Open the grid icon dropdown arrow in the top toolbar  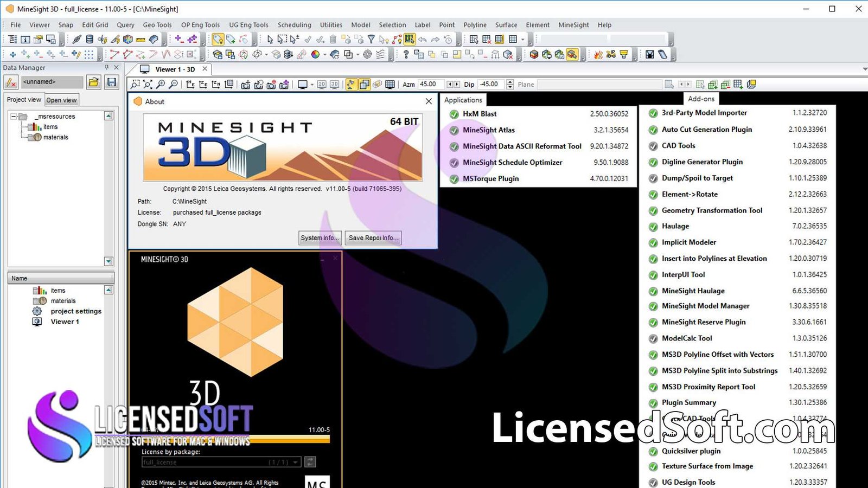pos(522,39)
